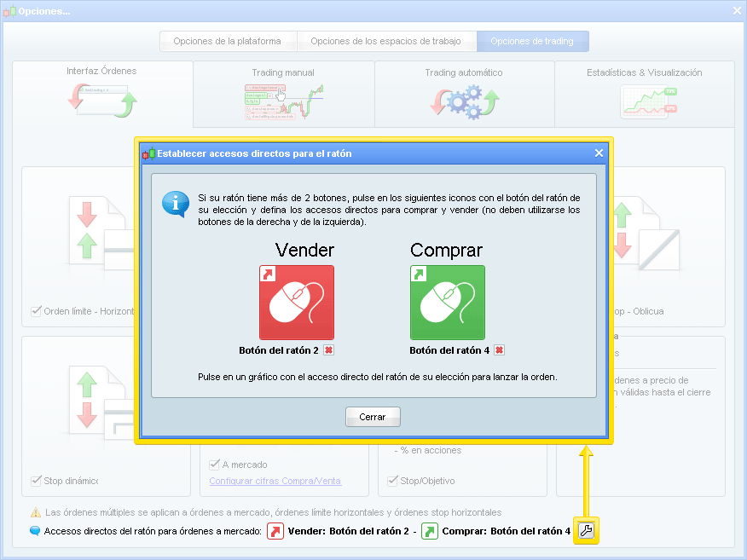This screenshot has width=747, height=560.
Task: Click the Vender heading in dialog
Action: (305, 250)
